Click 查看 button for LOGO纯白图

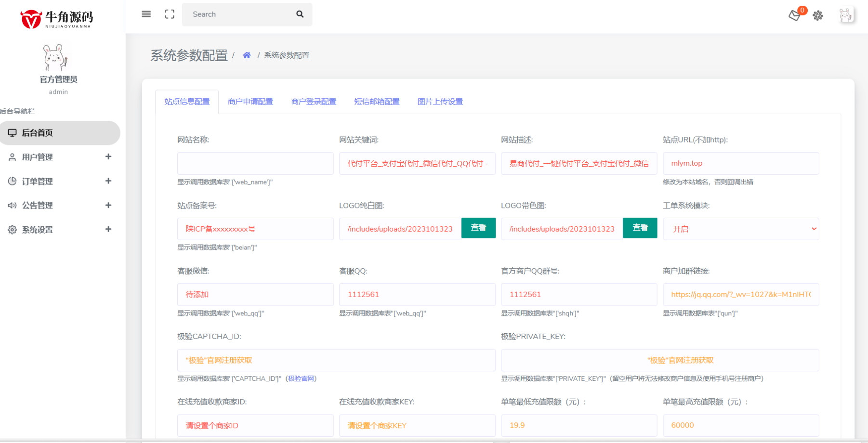point(478,228)
